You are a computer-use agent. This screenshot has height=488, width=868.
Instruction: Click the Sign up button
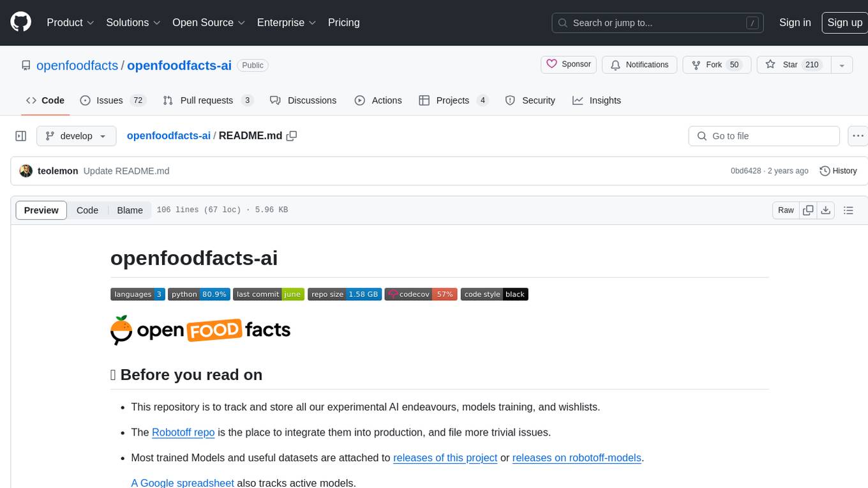(x=844, y=22)
